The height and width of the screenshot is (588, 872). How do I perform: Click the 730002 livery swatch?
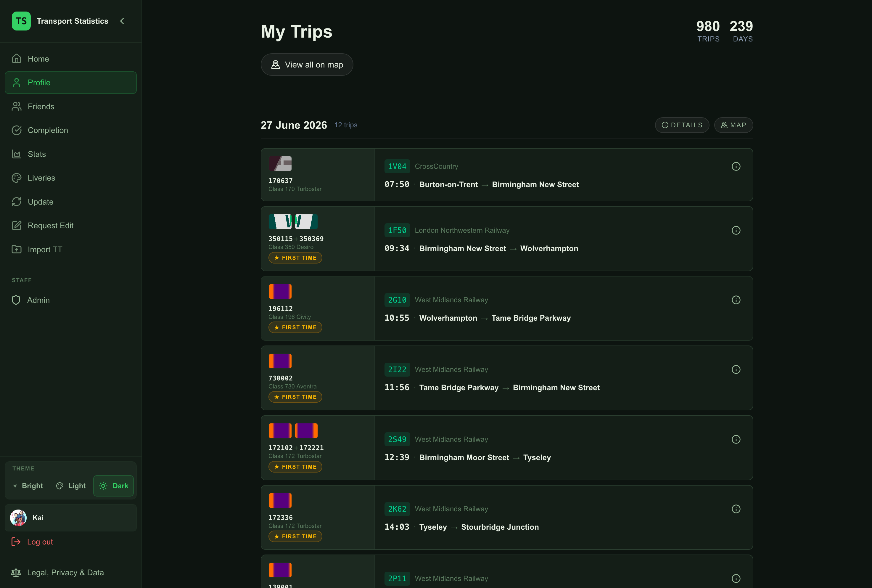(x=280, y=361)
